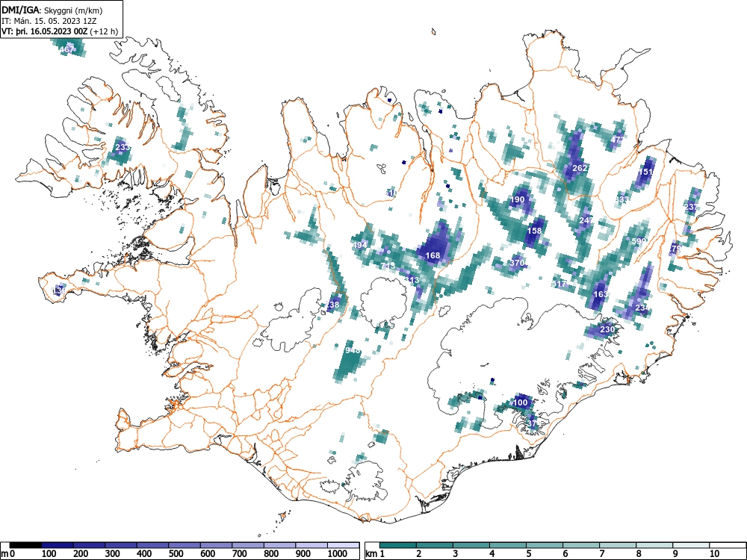
Task: Click the '10' label on the km legend
Action: coord(713,553)
